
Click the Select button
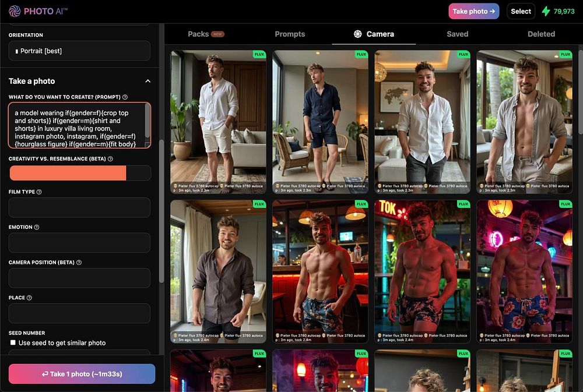pos(521,11)
